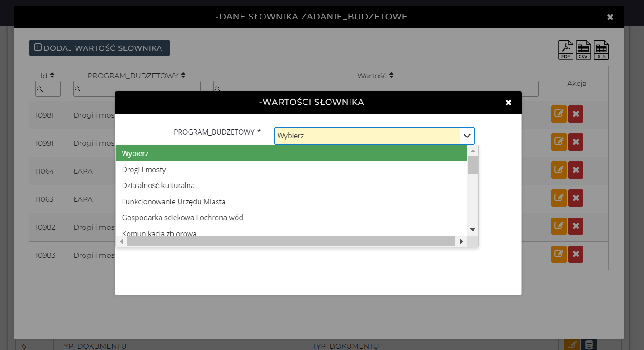Image resolution: width=644 pixels, height=350 pixels.
Task: Click the Wartość column search field
Action: (x=376, y=89)
